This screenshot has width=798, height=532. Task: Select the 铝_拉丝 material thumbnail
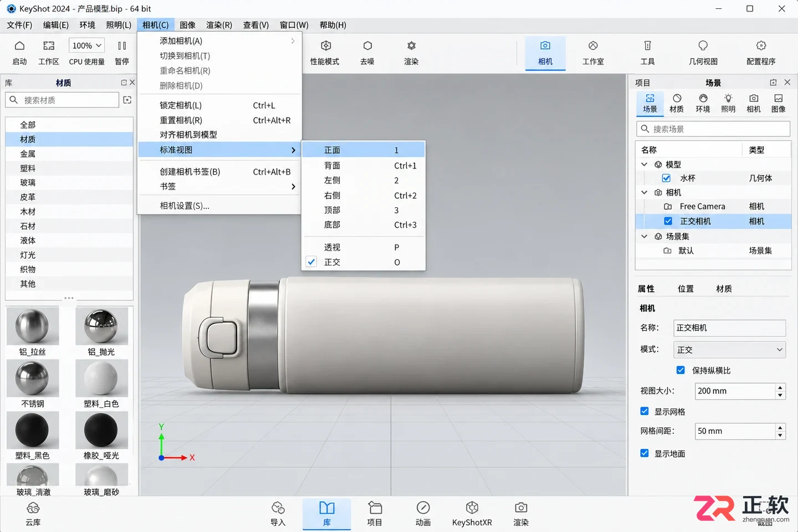point(33,327)
